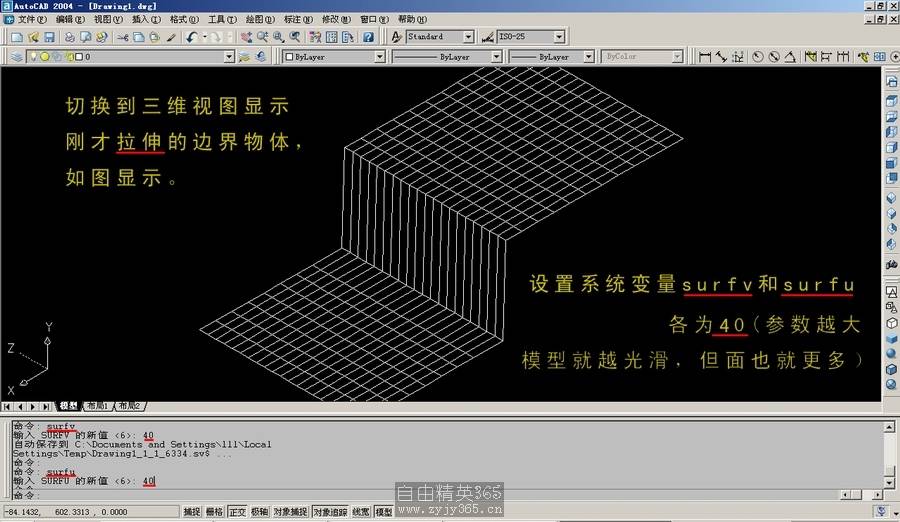
Task: Click the Save icon in the toolbar
Action: (x=49, y=37)
